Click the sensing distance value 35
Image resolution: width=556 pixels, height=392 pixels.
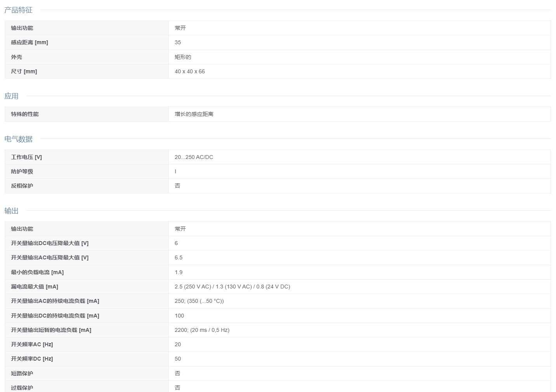pos(178,42)
